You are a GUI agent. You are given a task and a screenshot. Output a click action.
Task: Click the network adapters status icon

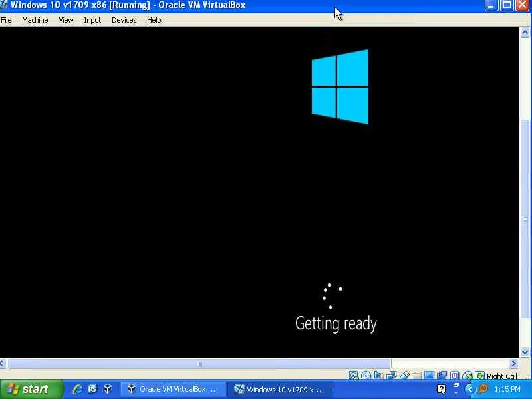click(392, 375)
